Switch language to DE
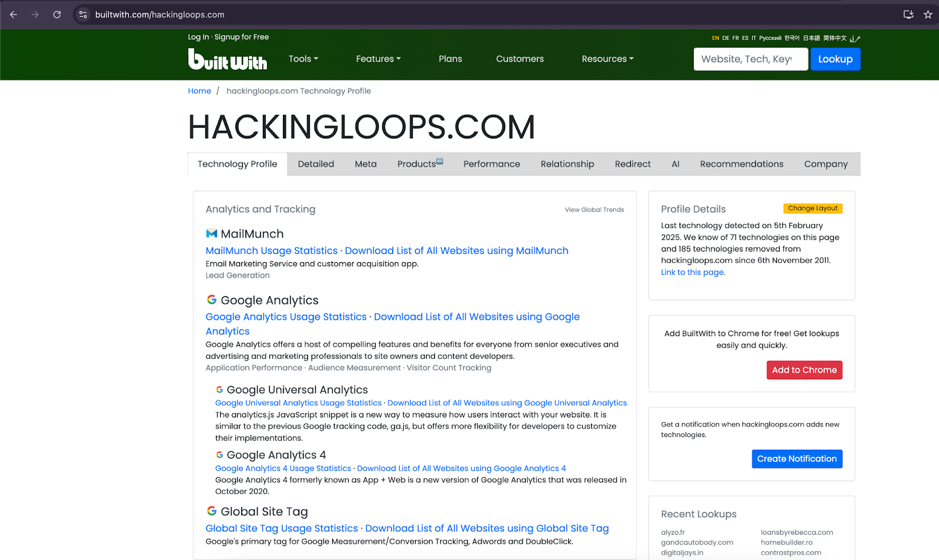 pos(726,38)
